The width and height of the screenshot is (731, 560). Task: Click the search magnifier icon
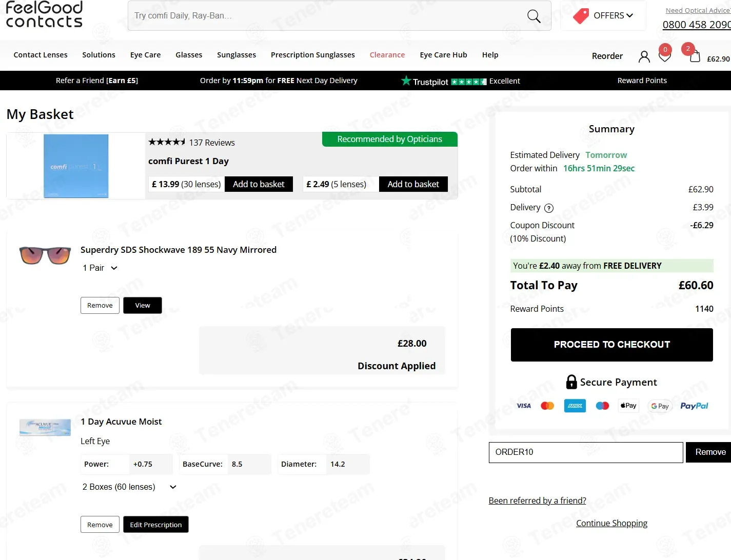click(x=534, y=16)
